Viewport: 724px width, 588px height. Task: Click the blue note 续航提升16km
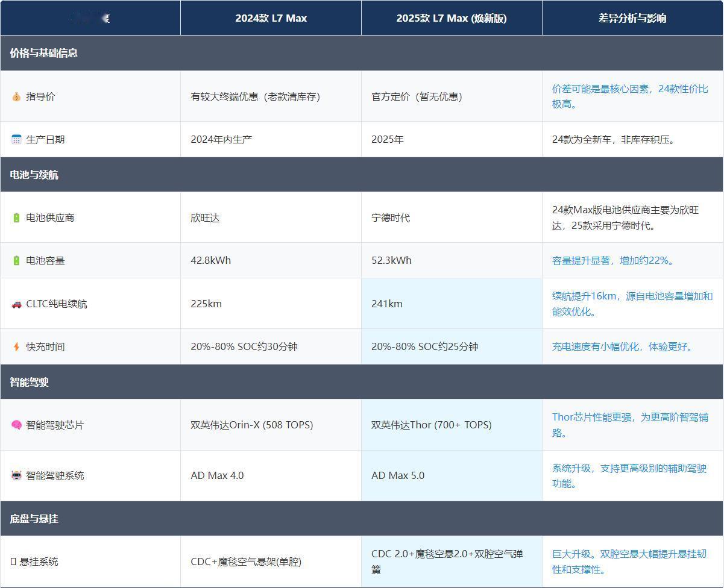click(632, 304)
